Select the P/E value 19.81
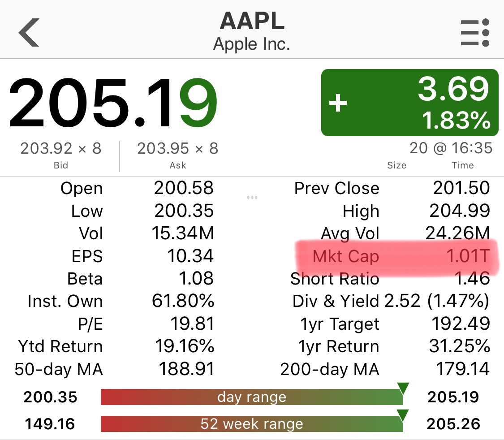504x440 pixels. pos(192,324)
